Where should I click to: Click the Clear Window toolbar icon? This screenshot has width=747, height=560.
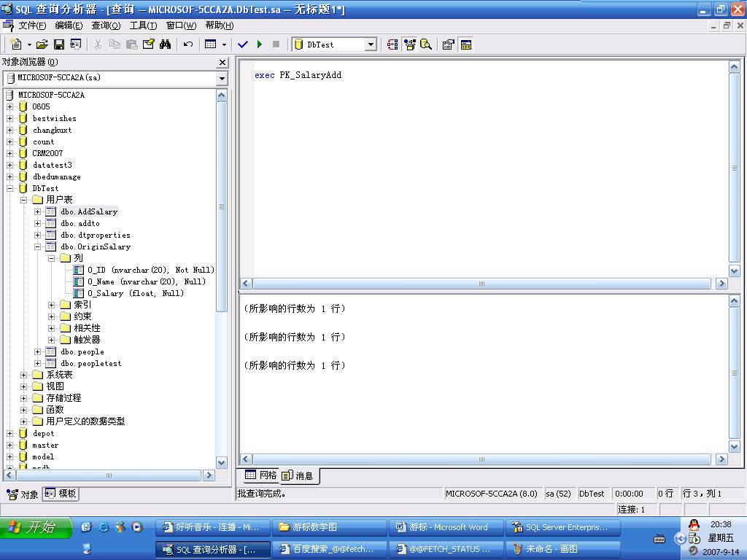click(149, 44)
